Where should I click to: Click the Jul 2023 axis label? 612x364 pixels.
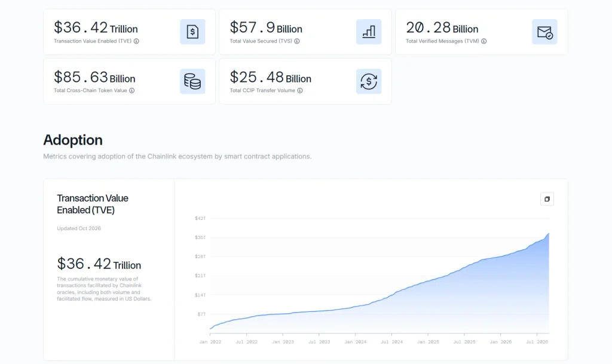click(319, 342)
